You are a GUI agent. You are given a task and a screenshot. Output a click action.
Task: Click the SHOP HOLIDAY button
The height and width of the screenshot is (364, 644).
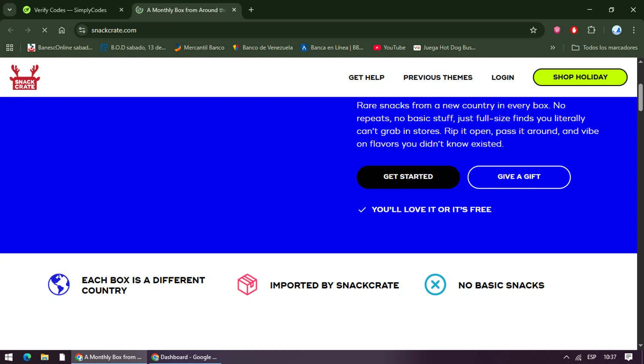point(580,77)
